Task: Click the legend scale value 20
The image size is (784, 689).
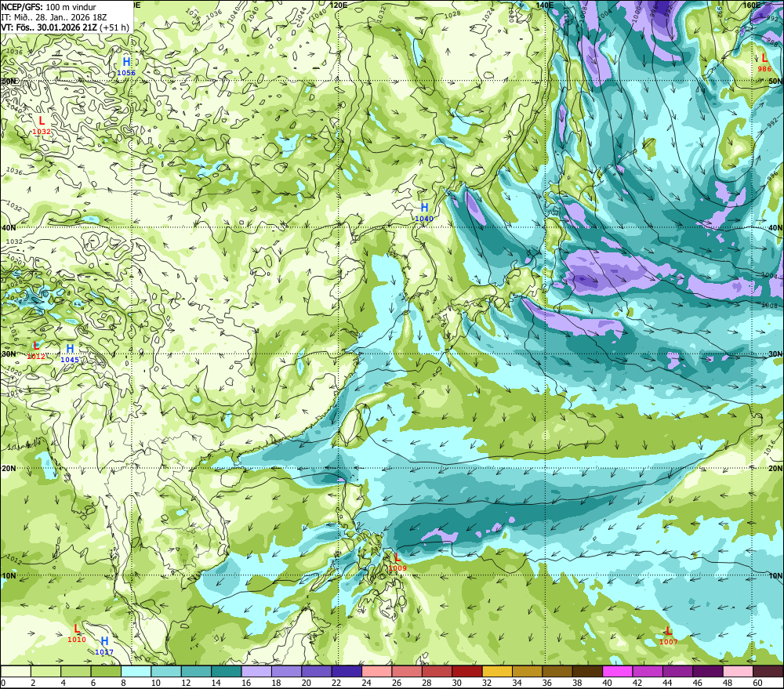Action: (306, 683)
